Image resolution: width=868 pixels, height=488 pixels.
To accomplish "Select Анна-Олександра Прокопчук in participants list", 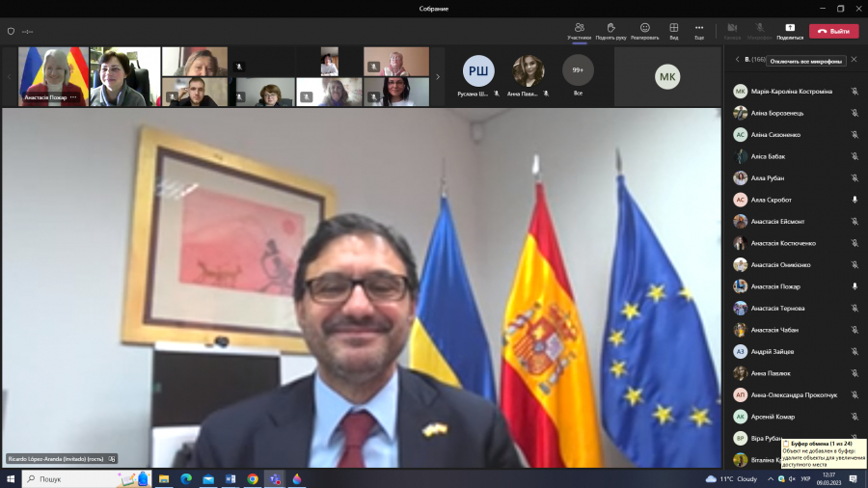I will (796, 395).
